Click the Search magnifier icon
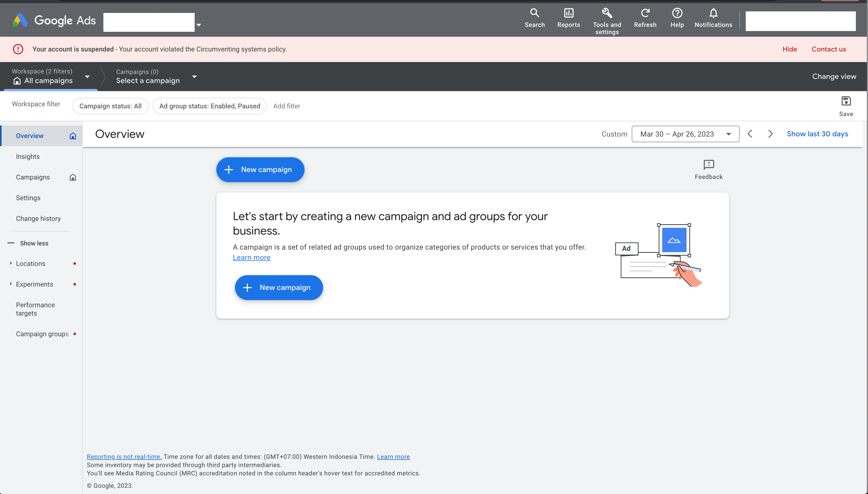Screen dimensions: 868x494 click(534, 13)
